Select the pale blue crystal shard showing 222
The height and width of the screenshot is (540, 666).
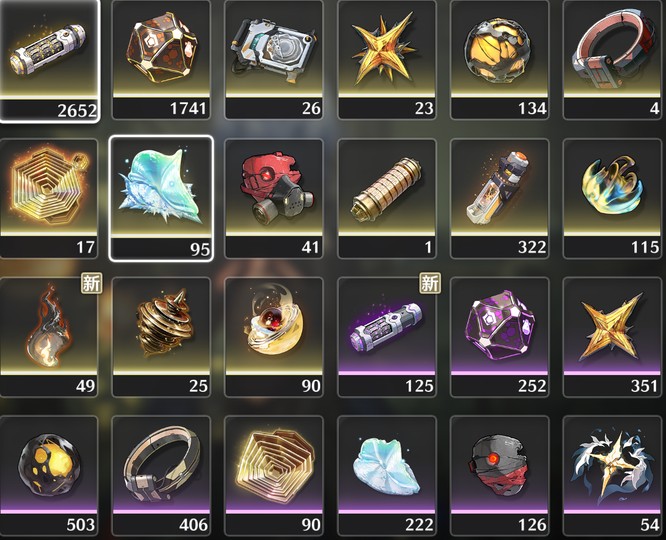point(387,475)
